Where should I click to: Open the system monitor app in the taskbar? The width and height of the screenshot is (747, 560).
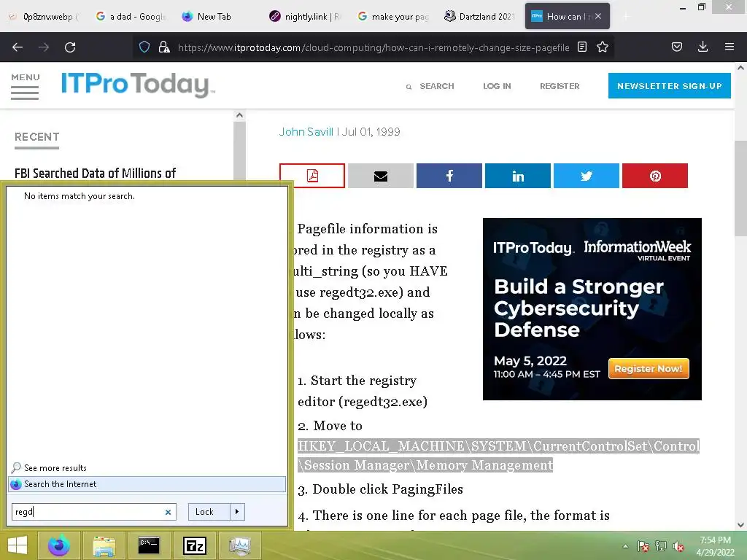click(x=239, y=545)
